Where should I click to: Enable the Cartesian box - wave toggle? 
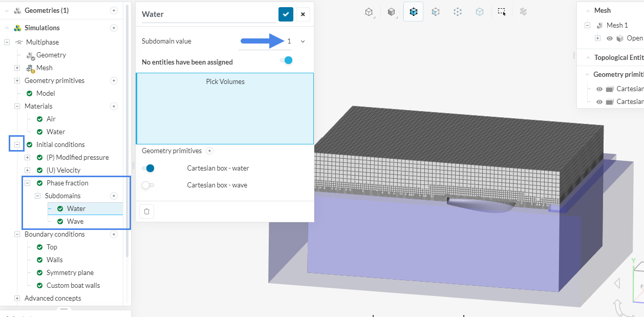point(148,185)
